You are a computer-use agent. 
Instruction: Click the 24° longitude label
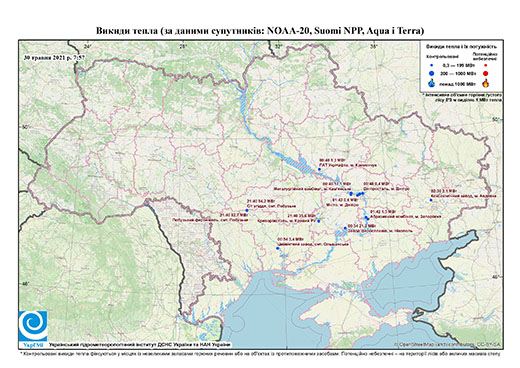coord(88,46)
